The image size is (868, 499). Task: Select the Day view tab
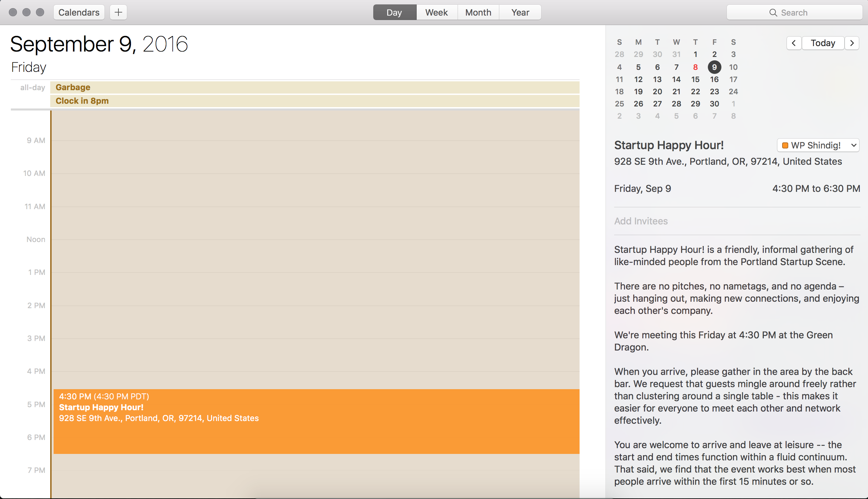coord(394,12)
